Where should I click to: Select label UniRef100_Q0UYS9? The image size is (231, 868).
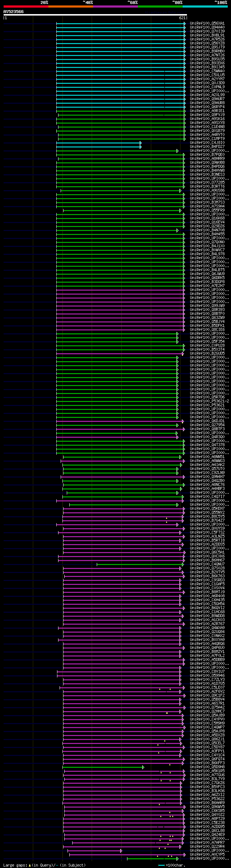(207, 528)
